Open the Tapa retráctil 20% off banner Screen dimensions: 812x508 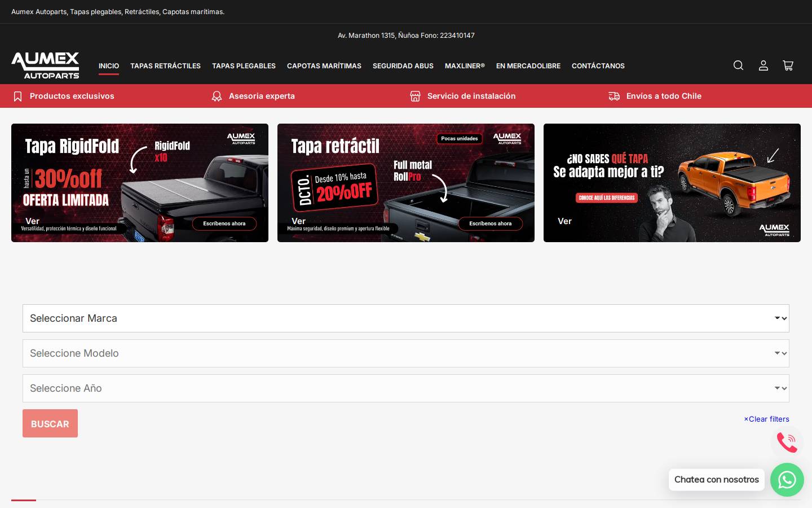[x=406, y=183]
